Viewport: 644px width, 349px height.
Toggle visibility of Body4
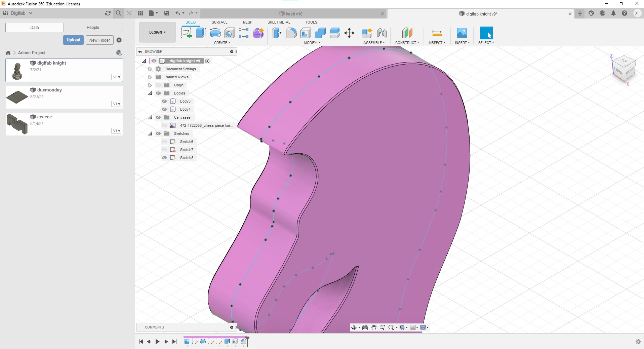164,109
